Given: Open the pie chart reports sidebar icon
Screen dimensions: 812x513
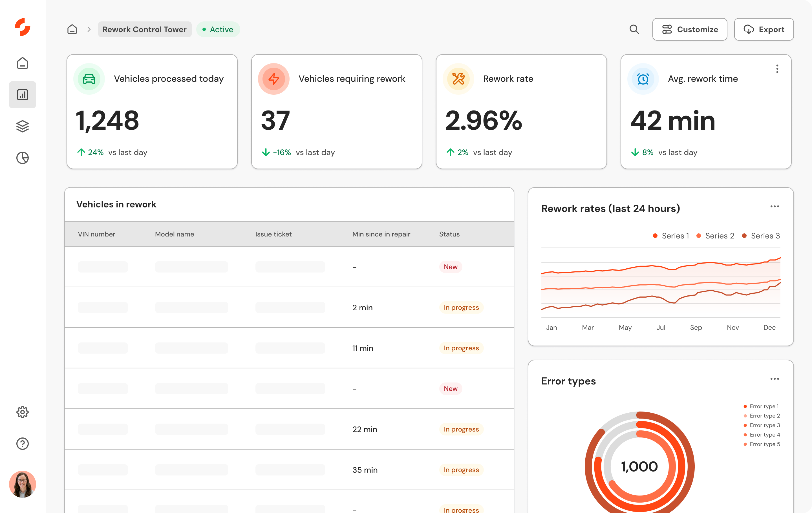Looking at the screenshot, I should point(22,158).
